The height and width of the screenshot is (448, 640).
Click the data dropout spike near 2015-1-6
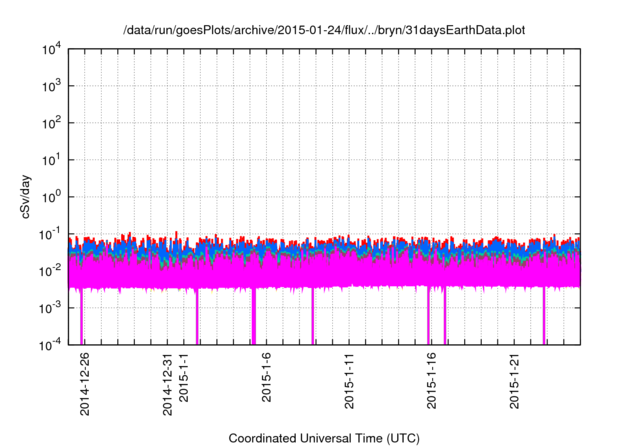click(253, 316)
